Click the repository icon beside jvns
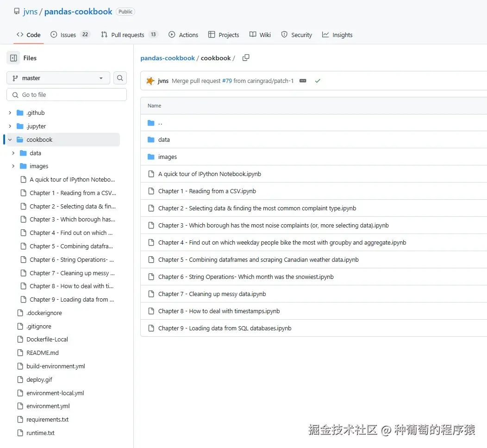Screen dimensions: 487x448 point(17,12)
